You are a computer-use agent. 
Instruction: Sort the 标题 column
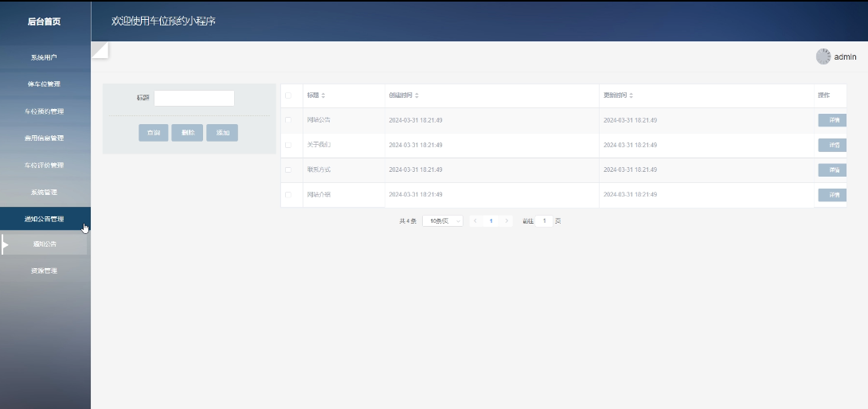coord(323,95)
